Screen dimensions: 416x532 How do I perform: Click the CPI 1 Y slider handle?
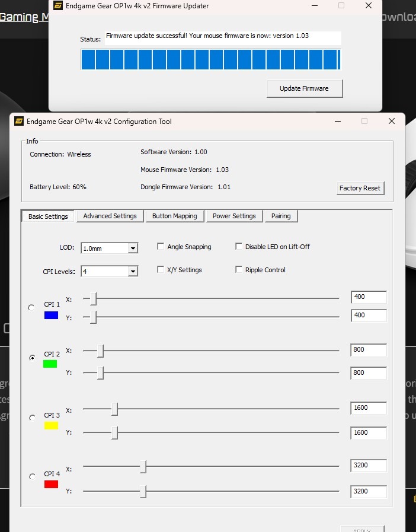(x=93, y=317)
